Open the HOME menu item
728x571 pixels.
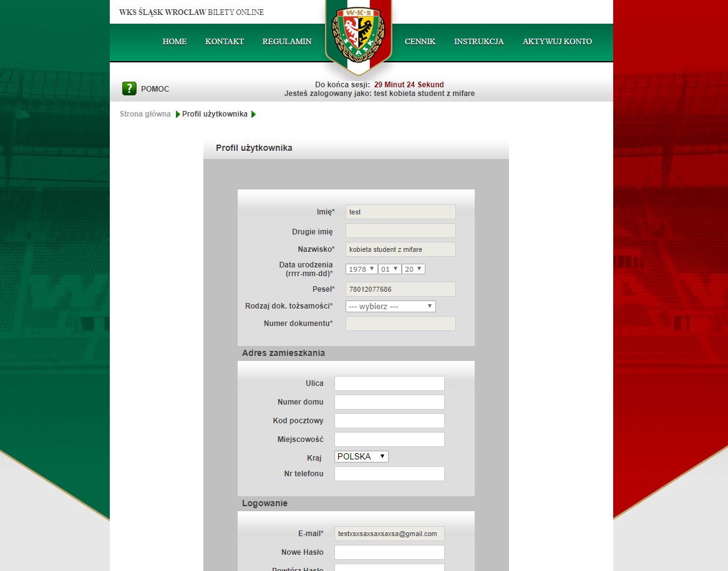(175, 42)
